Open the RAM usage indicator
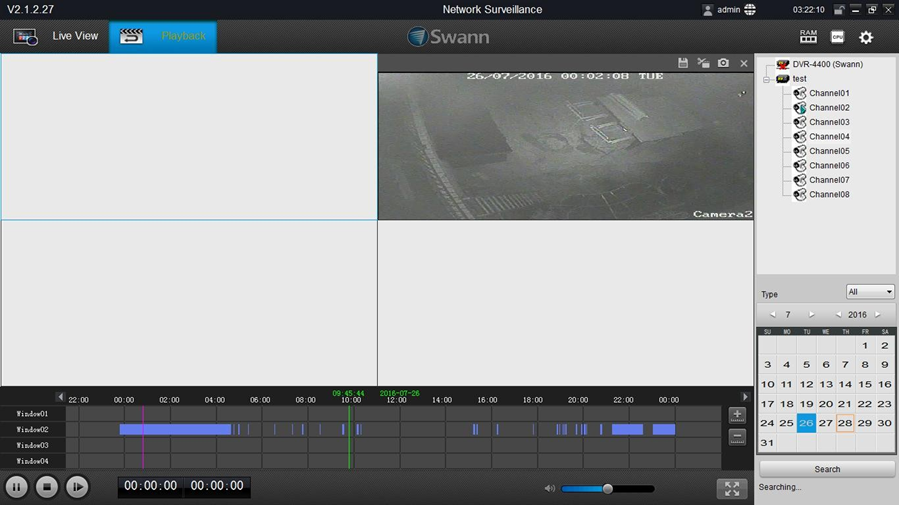Image resolution: width=899 pixels, height=505 pixels. (808, 37)
